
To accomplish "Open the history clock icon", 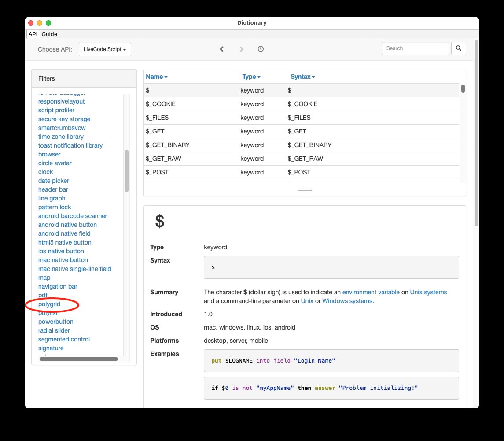I will pyautogui.click(x=261, y=49).
